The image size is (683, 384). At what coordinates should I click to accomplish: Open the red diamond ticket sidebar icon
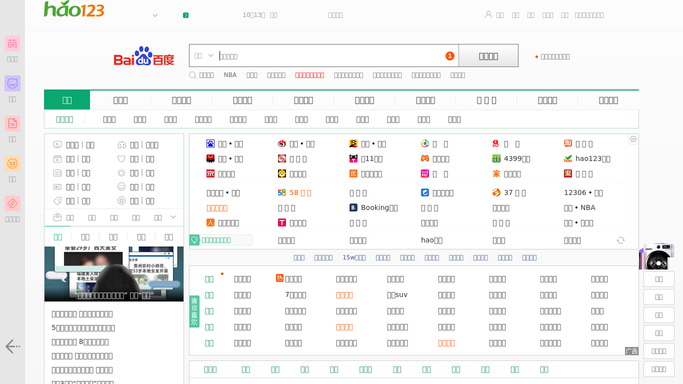[x=12, y=203]
